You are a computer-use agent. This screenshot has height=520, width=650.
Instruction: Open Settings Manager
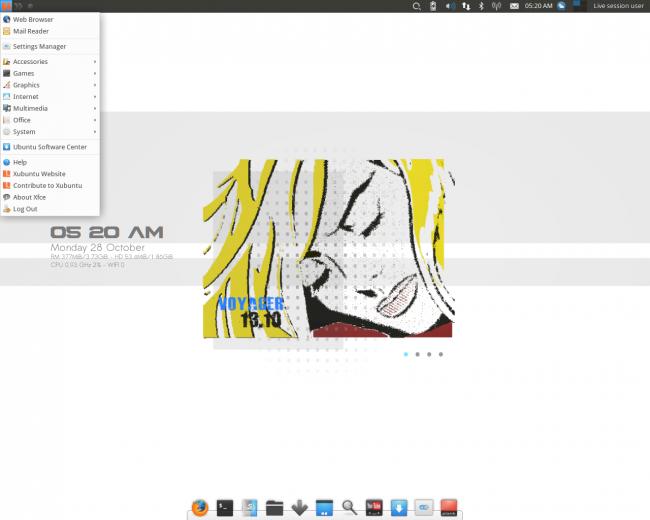(50, 46)
